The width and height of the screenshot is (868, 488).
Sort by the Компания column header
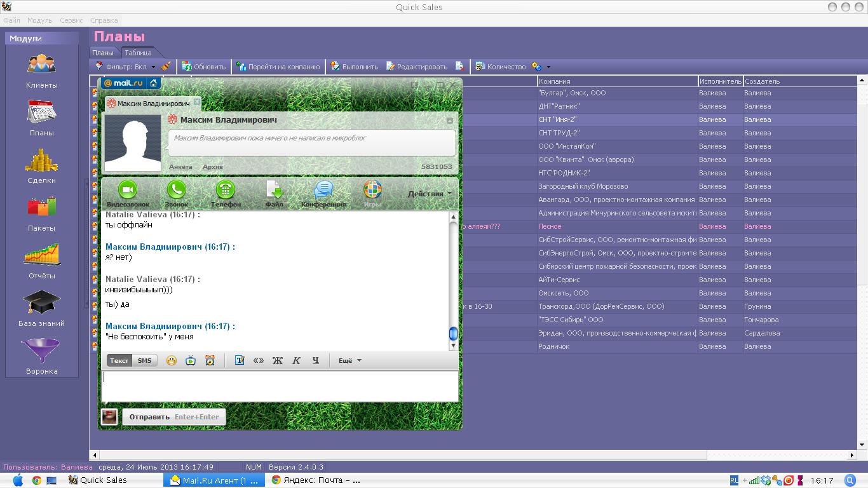click(x=617, y=81)
